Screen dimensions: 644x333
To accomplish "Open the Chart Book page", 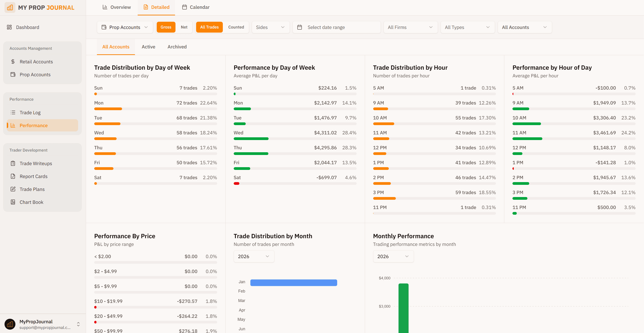I will pos(43,202).
